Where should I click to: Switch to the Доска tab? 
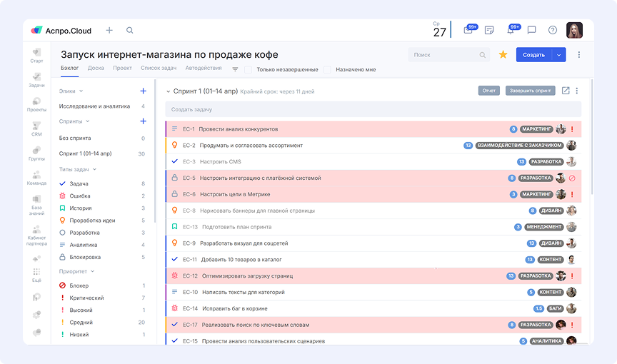pos(96,69)
